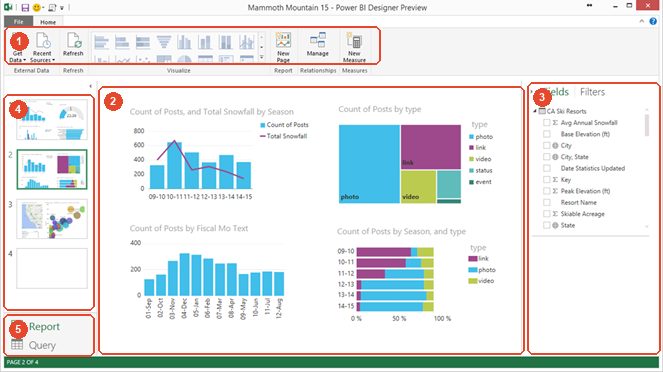This screenshot has height=372, width=663.
Task: Select the 10-11 bar in Season chart
Action: tap(174, 165)
